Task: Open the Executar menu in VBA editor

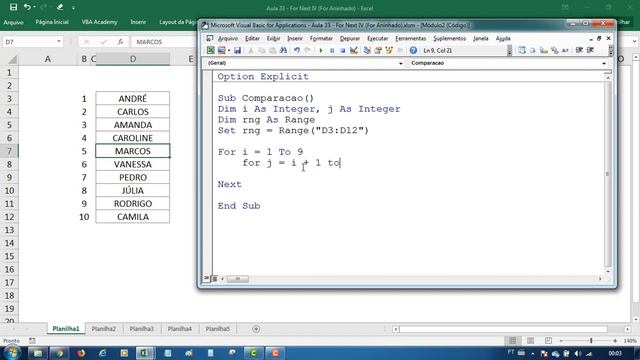Action: (x=378, y=38)
